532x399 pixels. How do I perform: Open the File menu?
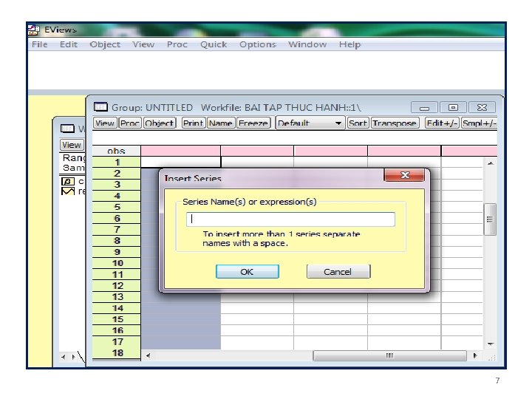coord(40,44)
